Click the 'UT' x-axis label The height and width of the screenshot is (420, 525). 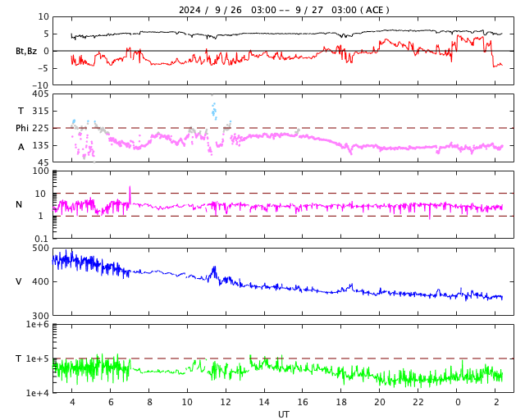pyautogui.click(x=283, y=414)
